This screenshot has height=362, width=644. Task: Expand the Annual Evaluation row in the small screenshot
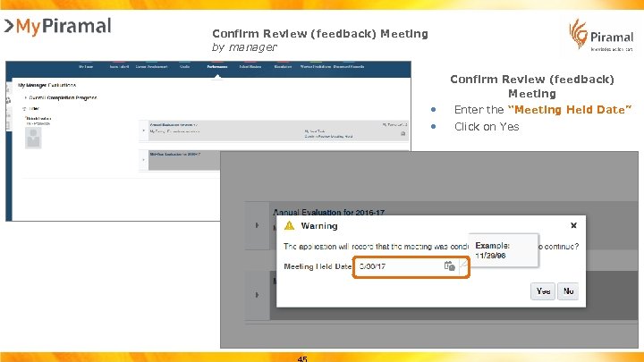click(143, 130)
